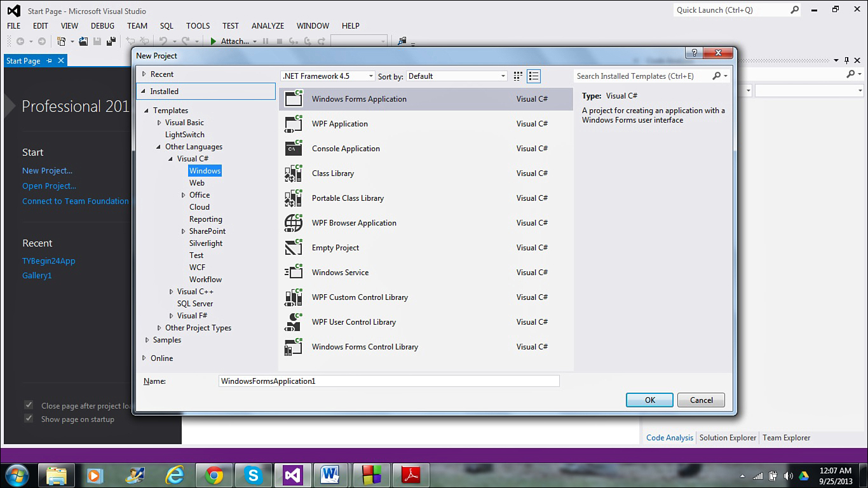Open recent project Gallery1
The width and height of the screenshot is (868, 488).
(x=37, y=276)
